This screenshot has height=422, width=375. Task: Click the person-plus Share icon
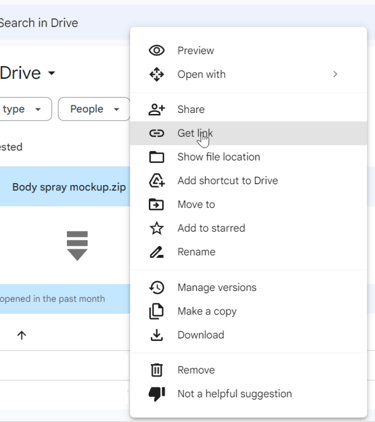156,109
